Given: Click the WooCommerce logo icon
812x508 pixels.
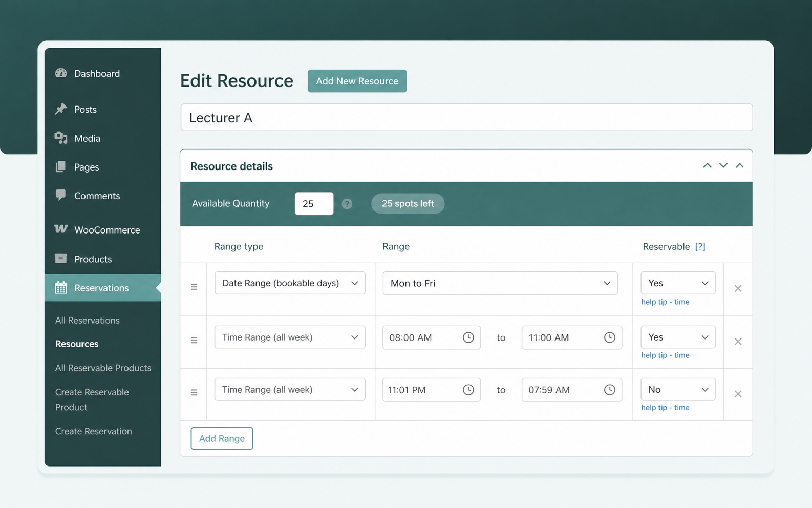Looking at the screenshot, I should point(61,229).
